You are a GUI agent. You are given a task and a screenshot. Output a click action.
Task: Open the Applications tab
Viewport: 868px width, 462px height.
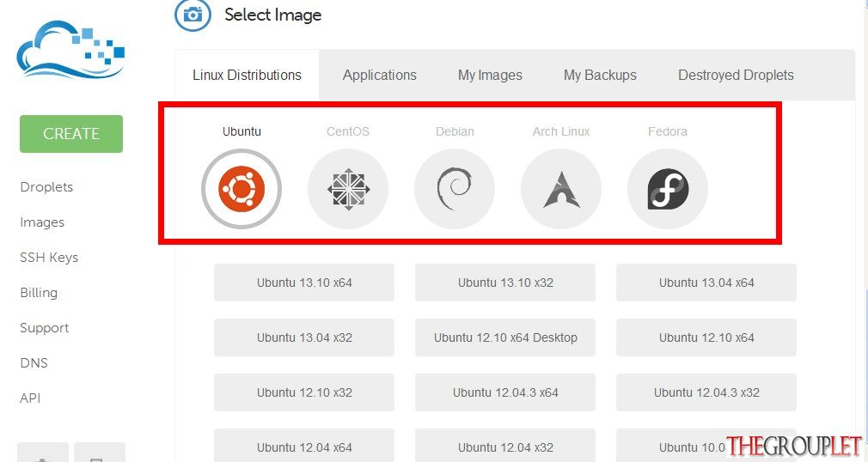(380, 75)
